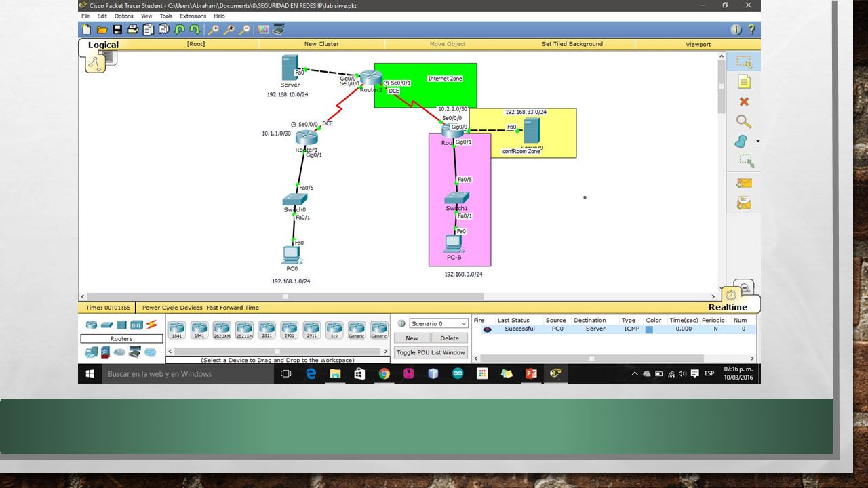868x488 pixels.
Task: Click Router1 in the topology
Action: [x=307, y=138]
